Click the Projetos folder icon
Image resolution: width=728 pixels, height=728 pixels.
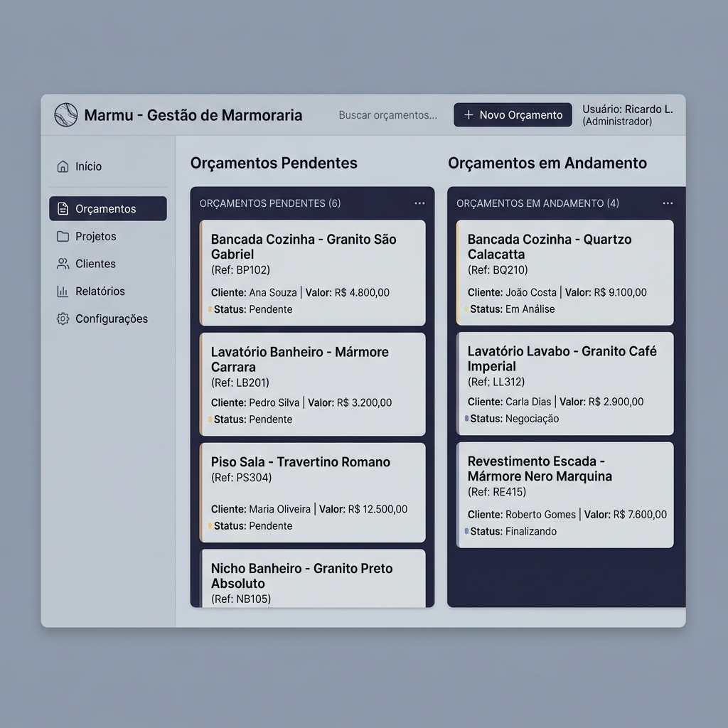click(63, 237)
